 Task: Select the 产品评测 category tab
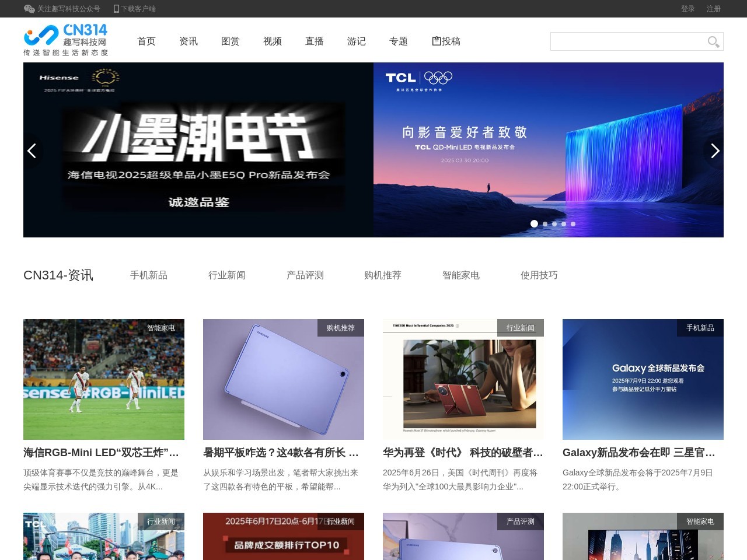click(305, 275)
